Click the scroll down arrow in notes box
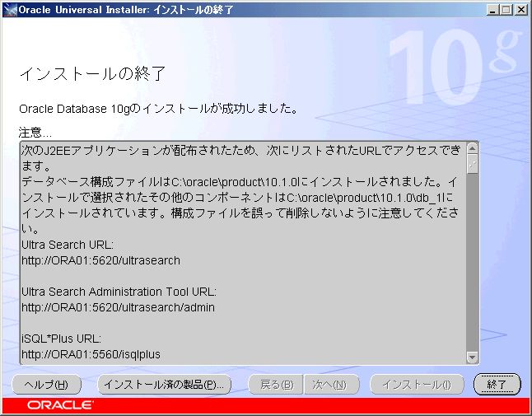 (472, 357)
